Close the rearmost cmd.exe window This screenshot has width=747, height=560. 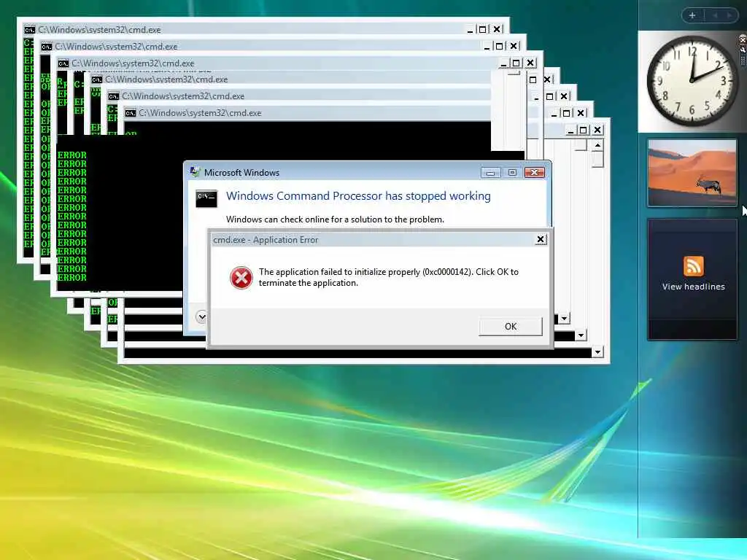(x=497, y=29)
